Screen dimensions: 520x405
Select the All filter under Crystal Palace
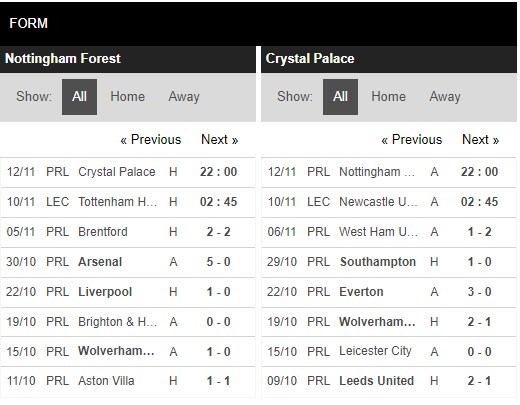point(340,97)
